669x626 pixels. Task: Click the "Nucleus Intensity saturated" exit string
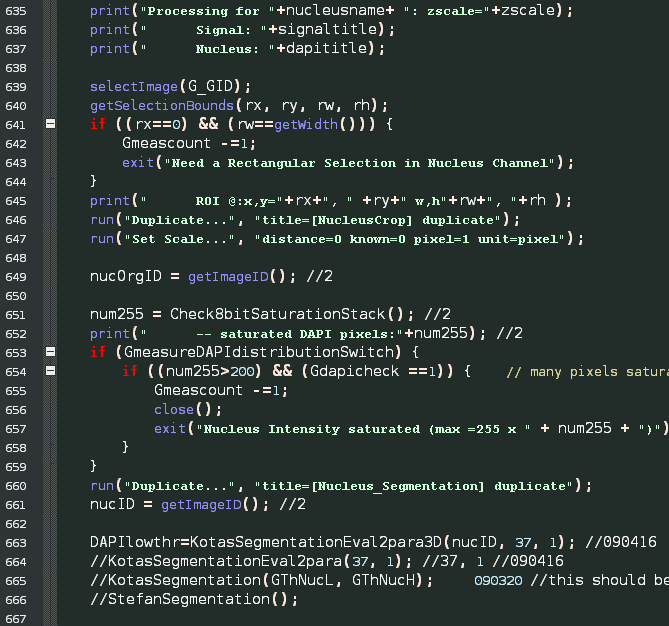pyautogui.click(x=310, y=429)
